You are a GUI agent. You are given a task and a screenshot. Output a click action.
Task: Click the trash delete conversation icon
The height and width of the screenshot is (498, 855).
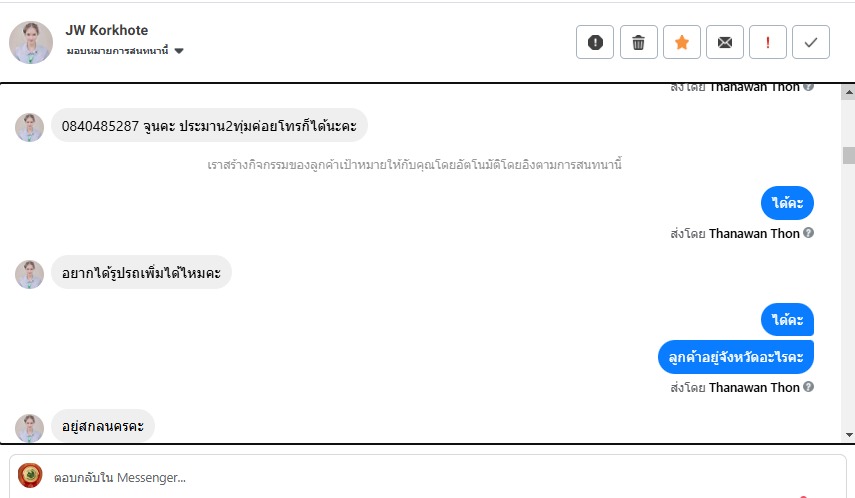click(638, 42)
